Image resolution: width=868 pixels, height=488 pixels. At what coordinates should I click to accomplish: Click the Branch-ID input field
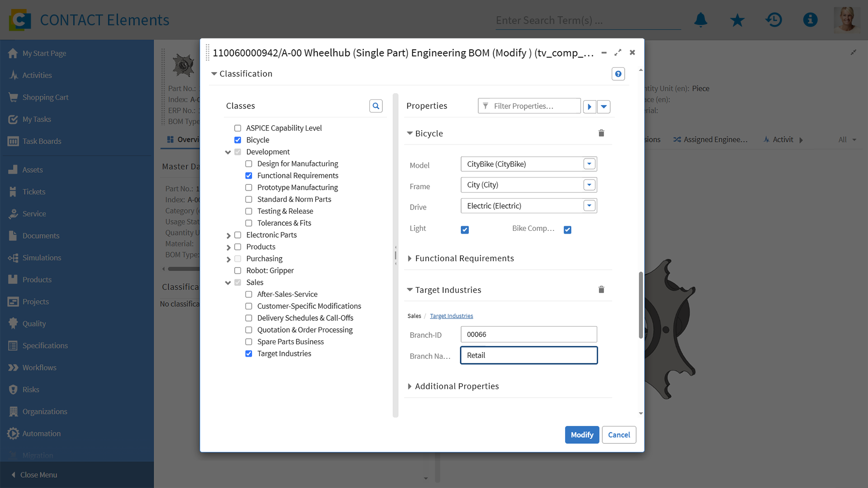[x=528, y=334]
